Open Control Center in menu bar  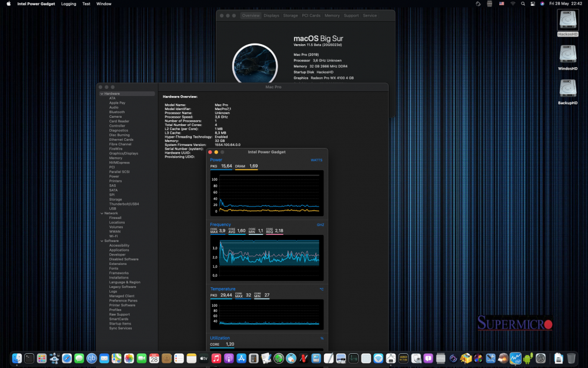pyautogui.click(x=533, y=4)
